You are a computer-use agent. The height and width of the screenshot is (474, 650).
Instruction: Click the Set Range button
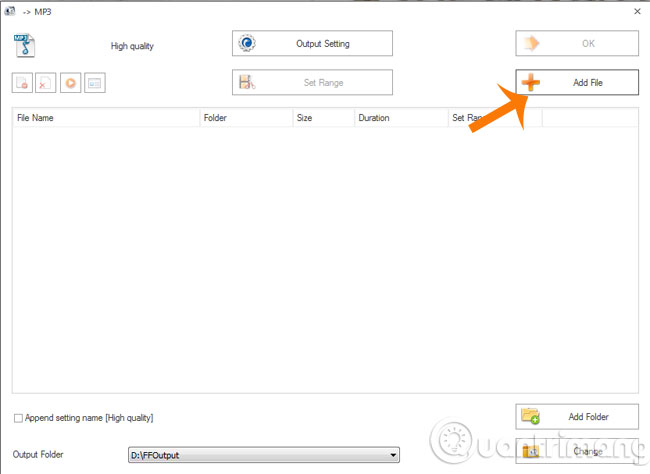[x=312, y=82]
